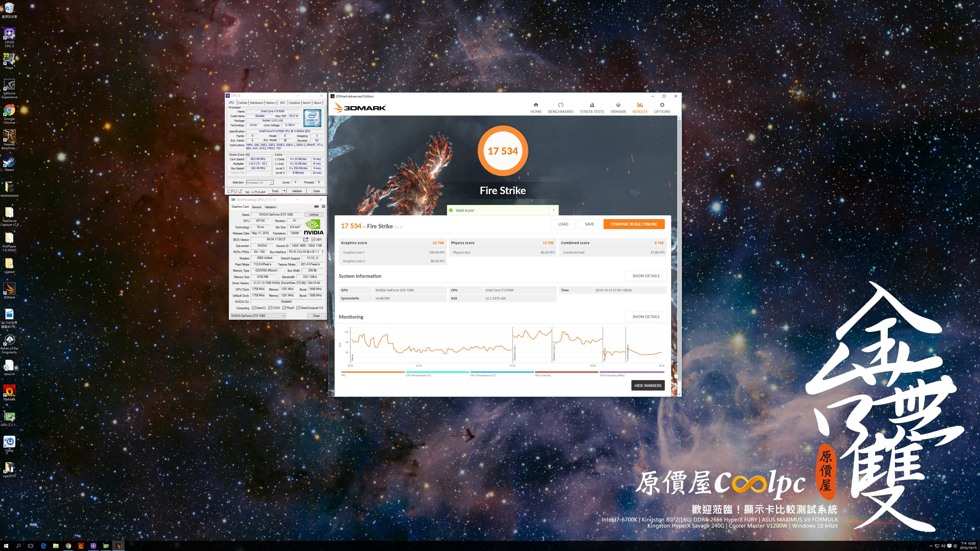Viewport: 980px width, 551px height.
Task: Switch to Memory tab in CPU-Z
Action: [x=271, y=103]
